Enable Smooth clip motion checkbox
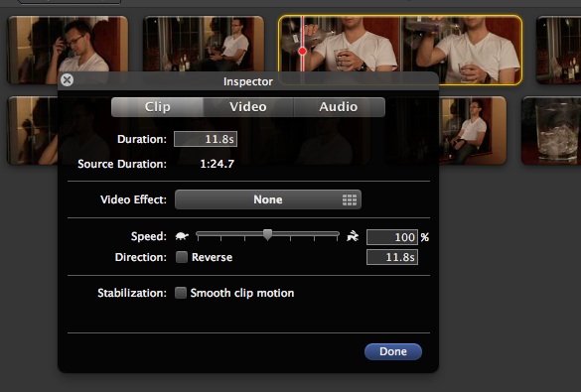This screenshot has height=392, width=581. point(181,293)
